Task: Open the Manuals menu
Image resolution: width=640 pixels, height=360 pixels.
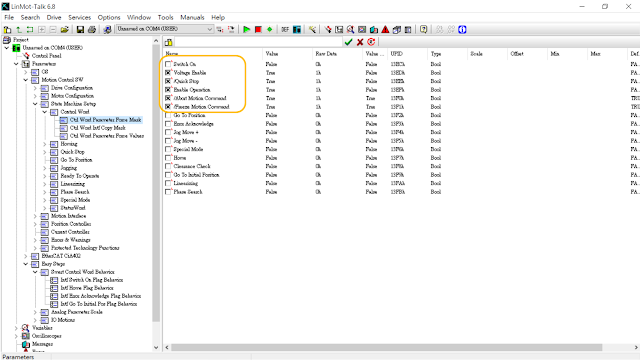Action: tap(192, 18)
